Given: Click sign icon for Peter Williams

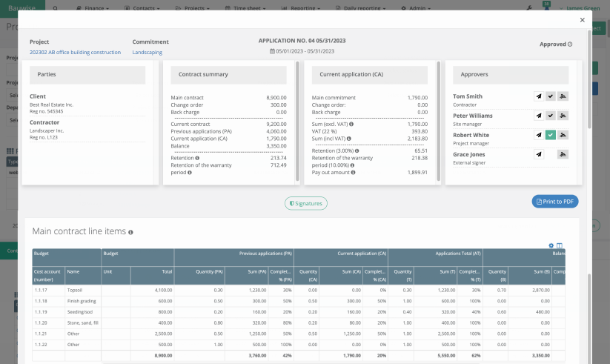Looking at the screenshot, I should tap(563, 116).
